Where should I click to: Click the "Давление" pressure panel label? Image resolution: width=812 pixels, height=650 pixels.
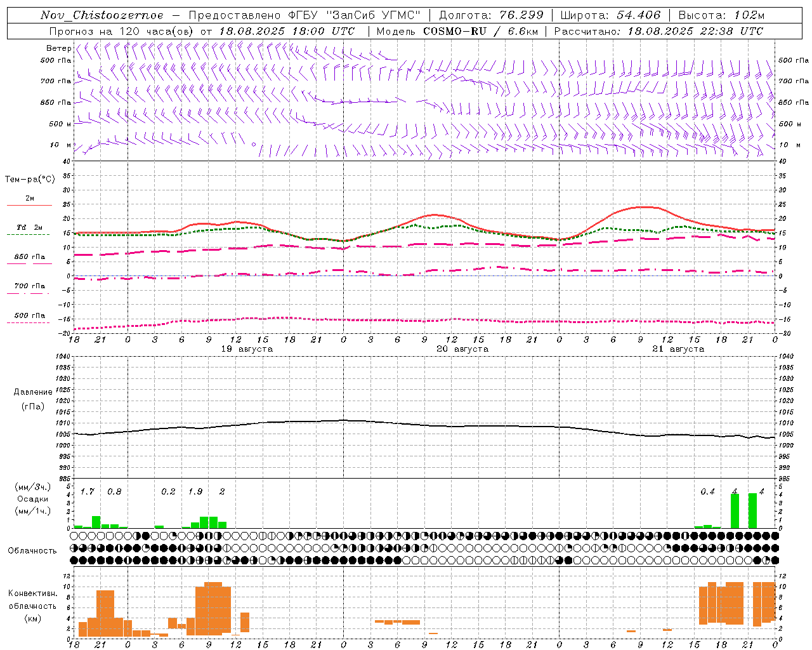(33, 392)
